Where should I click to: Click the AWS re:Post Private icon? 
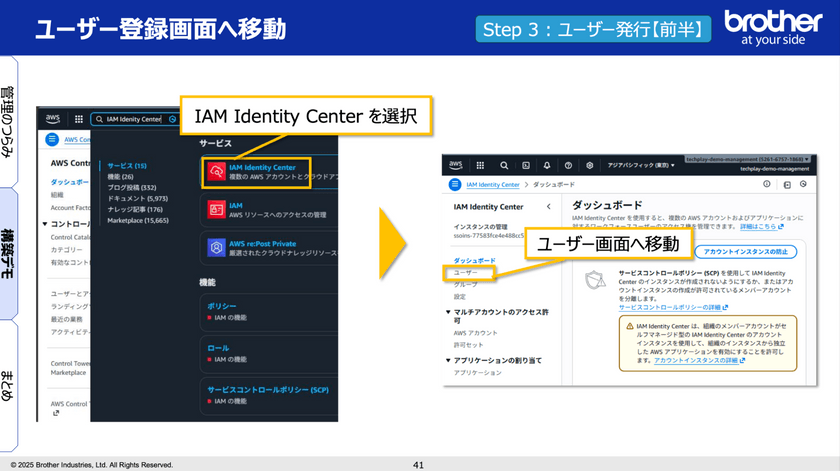[x=215, y=247]
